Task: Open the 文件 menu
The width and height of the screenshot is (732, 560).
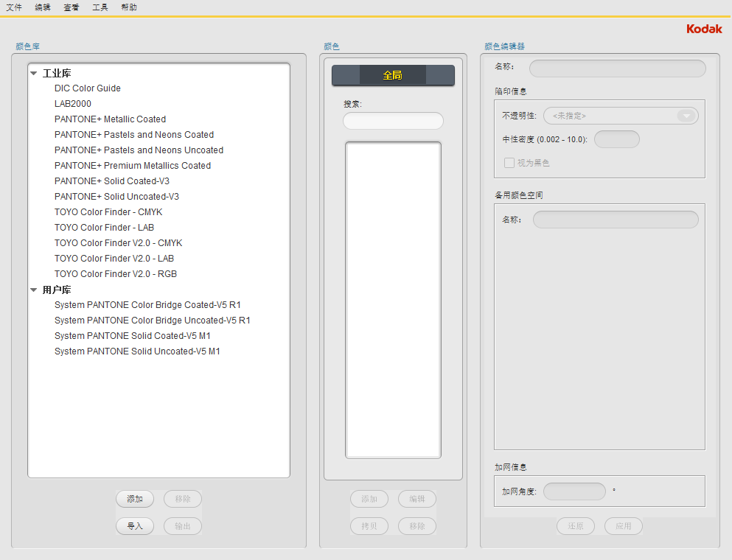Action: [x=14, y=7]
